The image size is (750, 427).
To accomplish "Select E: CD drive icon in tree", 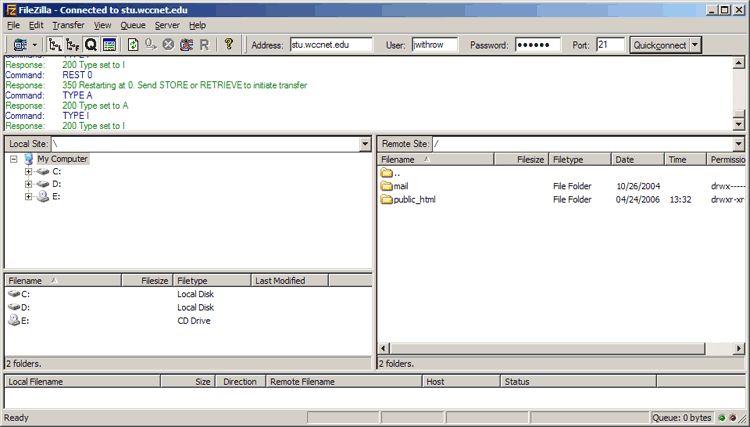I will (x=43, y=197).
